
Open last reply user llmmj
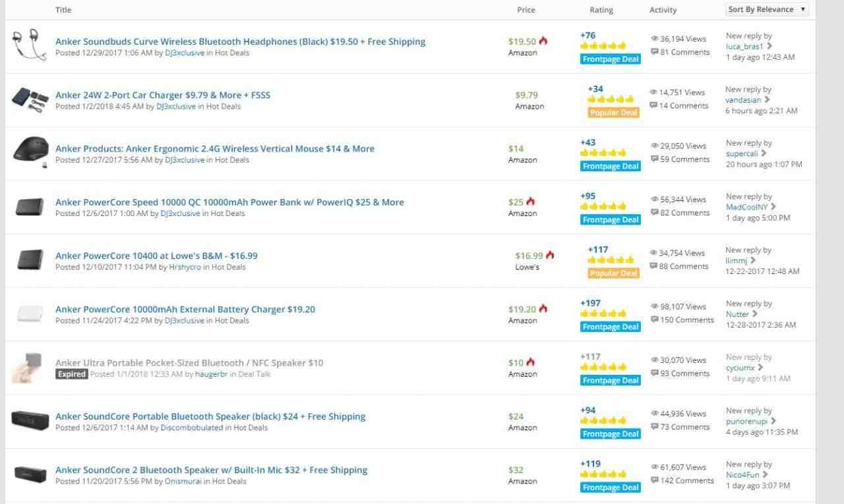(x=736, y=261)
